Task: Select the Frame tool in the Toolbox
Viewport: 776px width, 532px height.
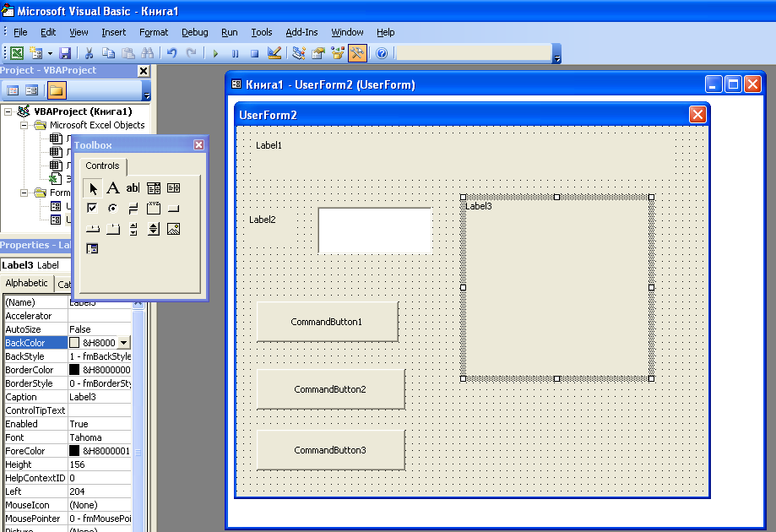Action: 154,209
